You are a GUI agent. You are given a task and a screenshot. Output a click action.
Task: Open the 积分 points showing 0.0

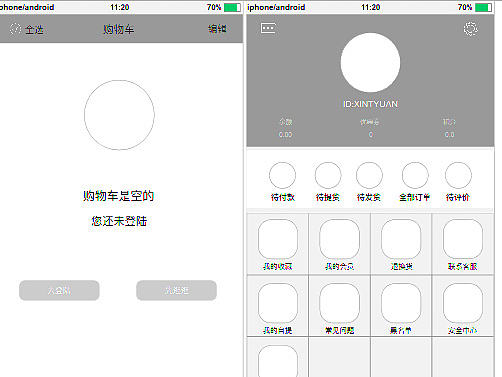[x=449, y=128]
